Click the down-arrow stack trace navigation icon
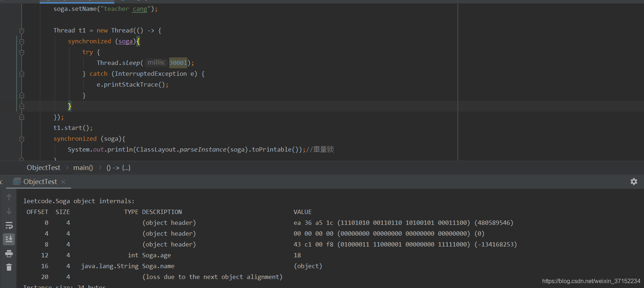The width and height of the screenshot is (644, 288). (x=9, y=211)
